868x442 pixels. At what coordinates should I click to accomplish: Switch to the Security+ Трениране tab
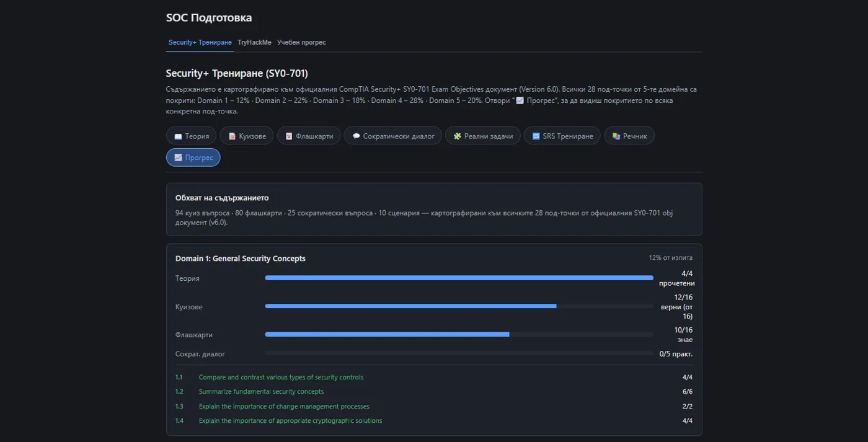[x=200, y=43]
